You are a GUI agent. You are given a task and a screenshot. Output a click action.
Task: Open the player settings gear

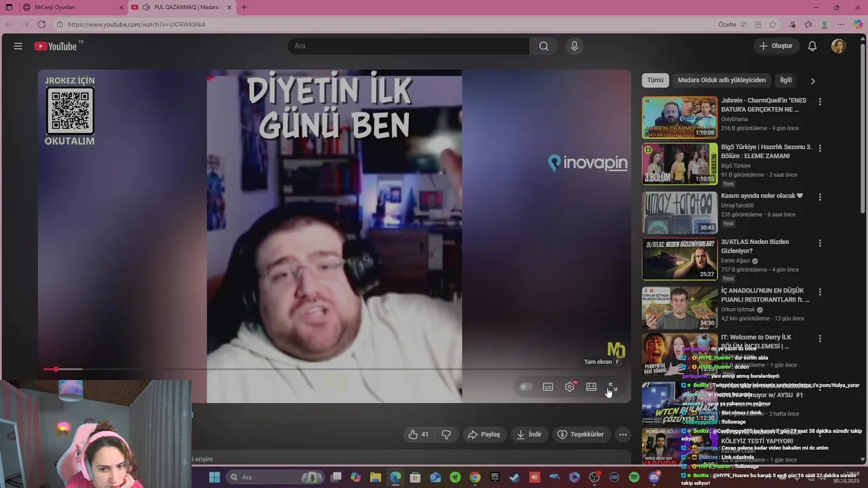point(570,387)
